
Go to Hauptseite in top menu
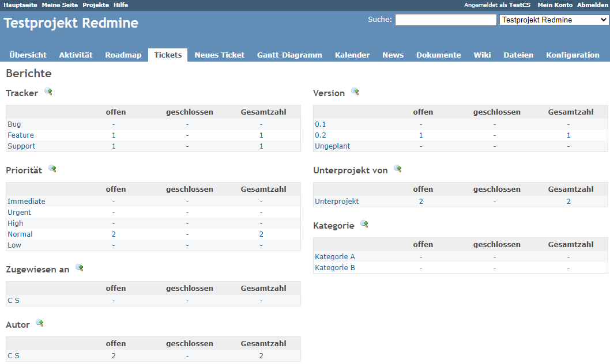pyautogui.click(x=21, y=5)
